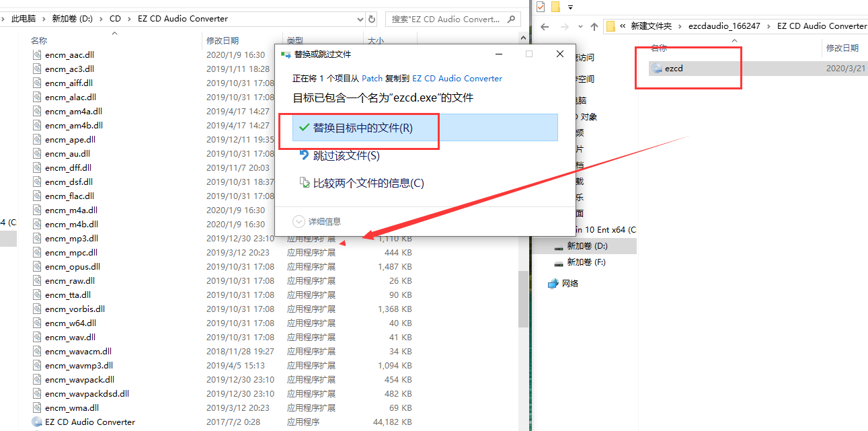The image size is (868, 431).
Task: Click the 新加卷 (D:) breadcrumb in left address bar
Action: pos(73,19)
